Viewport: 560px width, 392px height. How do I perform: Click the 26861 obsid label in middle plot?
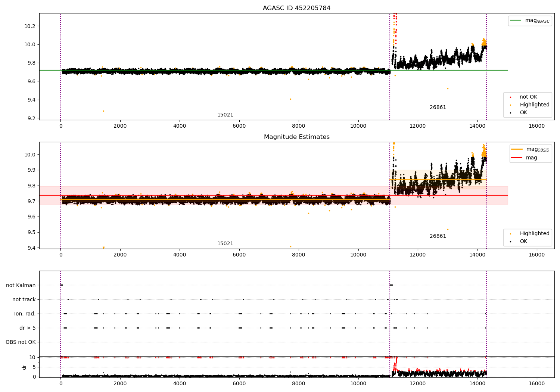(438, 236)
